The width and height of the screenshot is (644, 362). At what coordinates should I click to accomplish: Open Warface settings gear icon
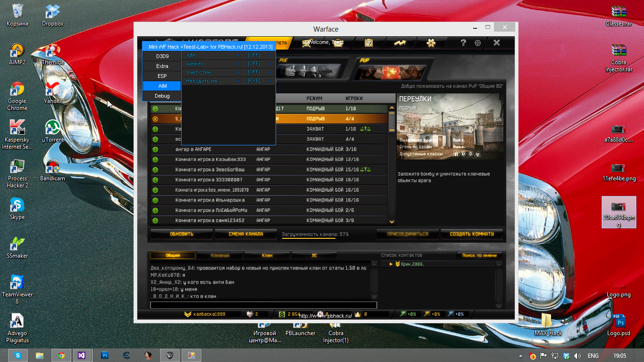(x=478, y=42)
